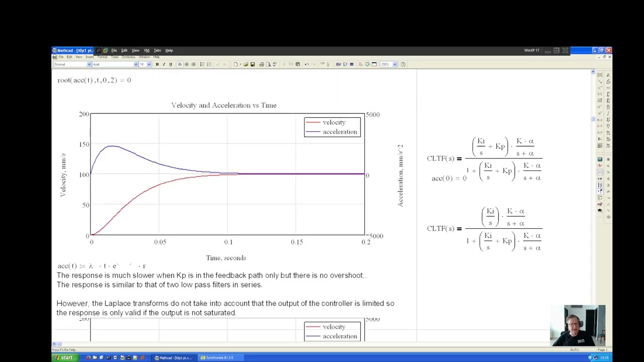Save the worksheet with the disk icon

[253, 64]
